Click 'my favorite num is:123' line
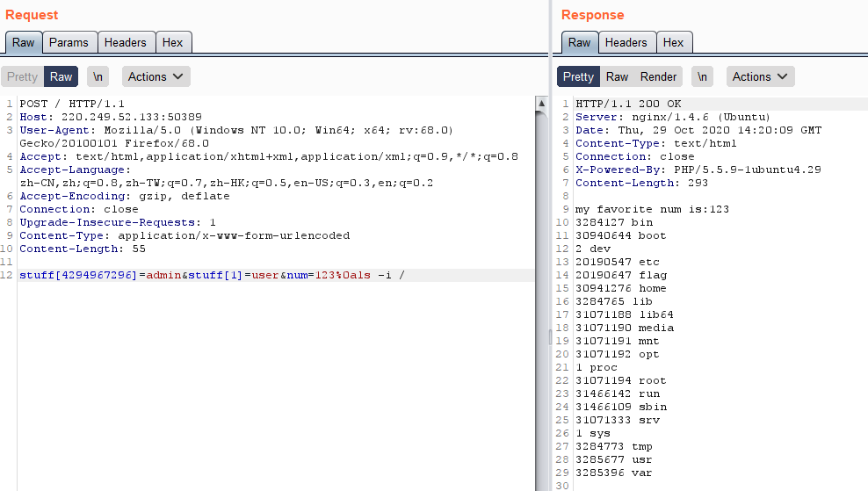Screen dimensions: 868x491 [652, 209]
